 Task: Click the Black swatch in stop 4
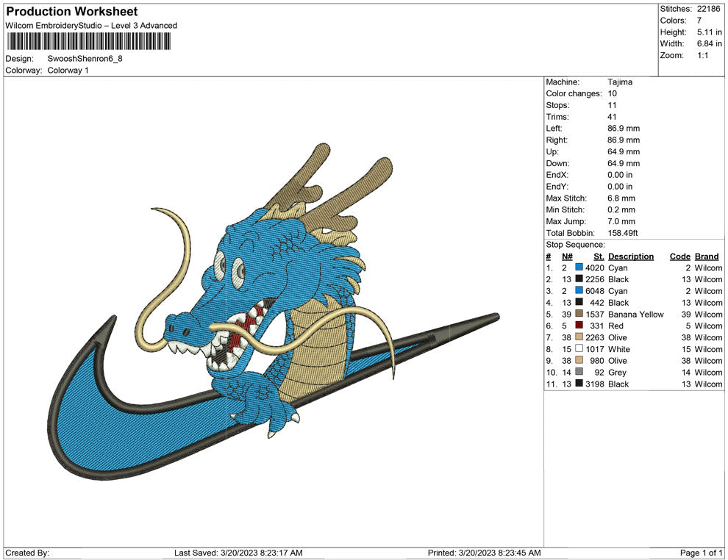point(579,302)
